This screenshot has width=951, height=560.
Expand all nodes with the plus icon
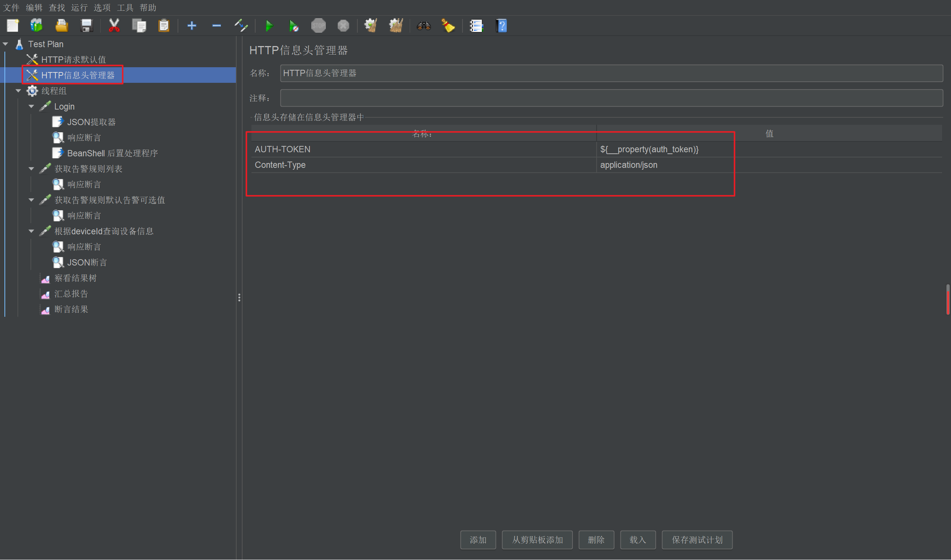coord(192,26)
